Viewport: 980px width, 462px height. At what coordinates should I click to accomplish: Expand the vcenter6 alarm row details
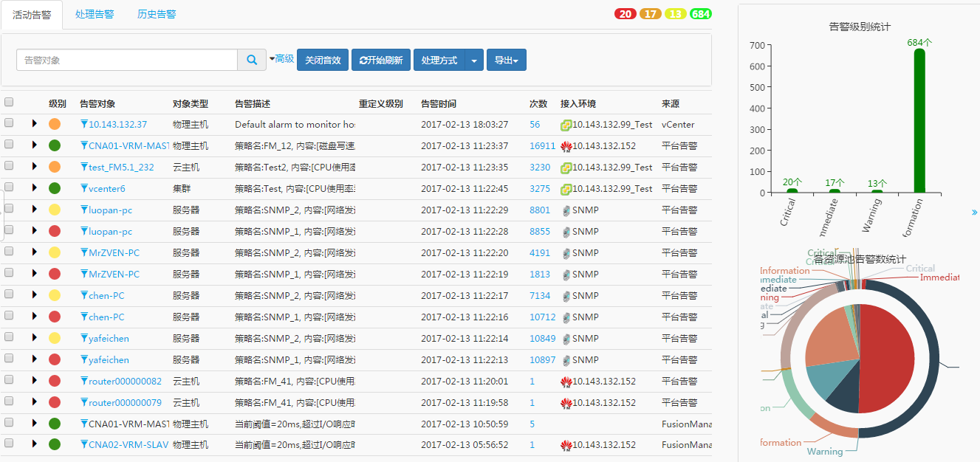[34, 188]
